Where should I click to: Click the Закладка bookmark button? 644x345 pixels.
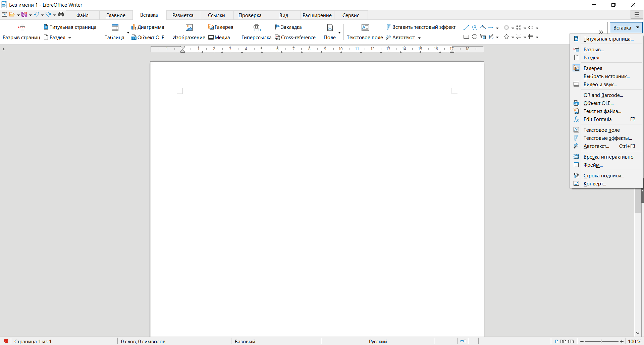(288, 27)
